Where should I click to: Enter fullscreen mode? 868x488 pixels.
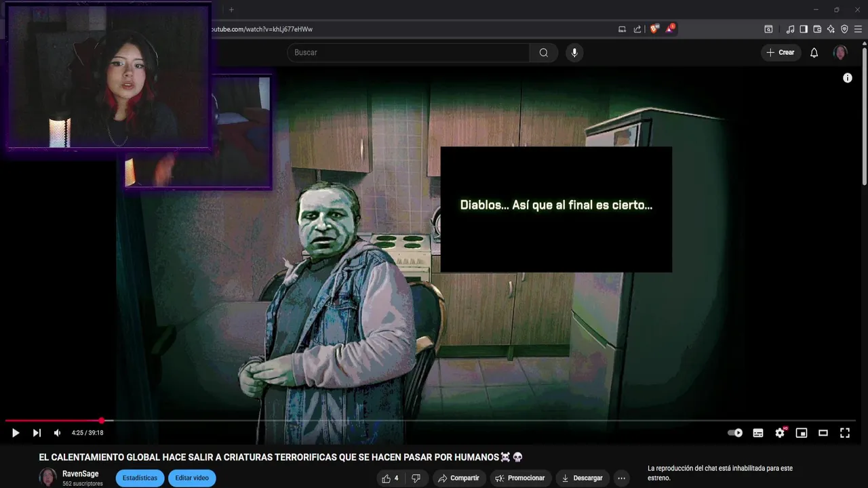click(845, 433)
